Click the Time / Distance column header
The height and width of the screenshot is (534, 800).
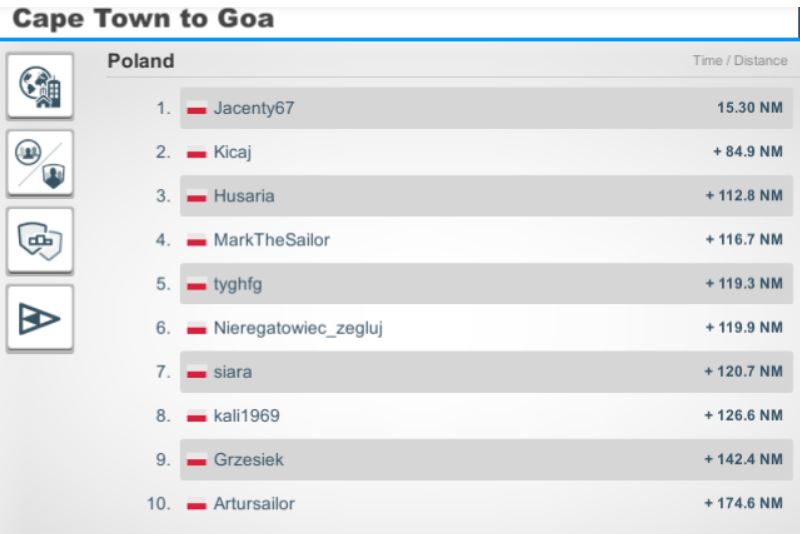pos(740,61)
